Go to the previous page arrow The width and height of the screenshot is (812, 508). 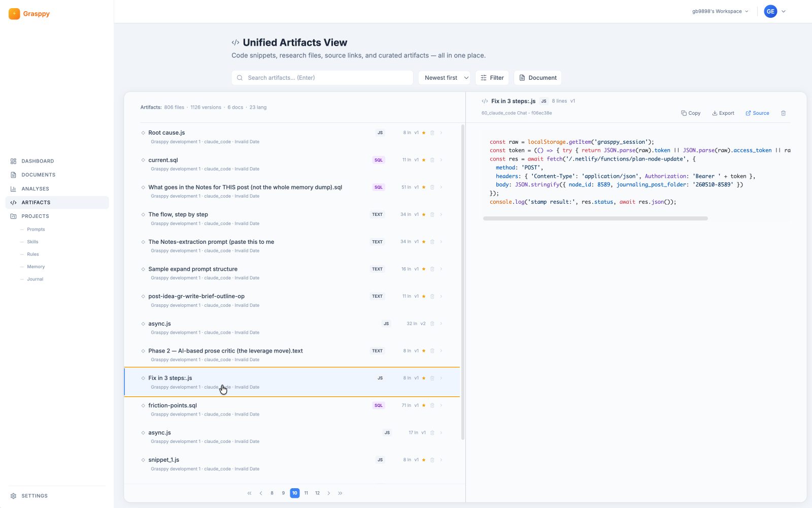(261, 493)
